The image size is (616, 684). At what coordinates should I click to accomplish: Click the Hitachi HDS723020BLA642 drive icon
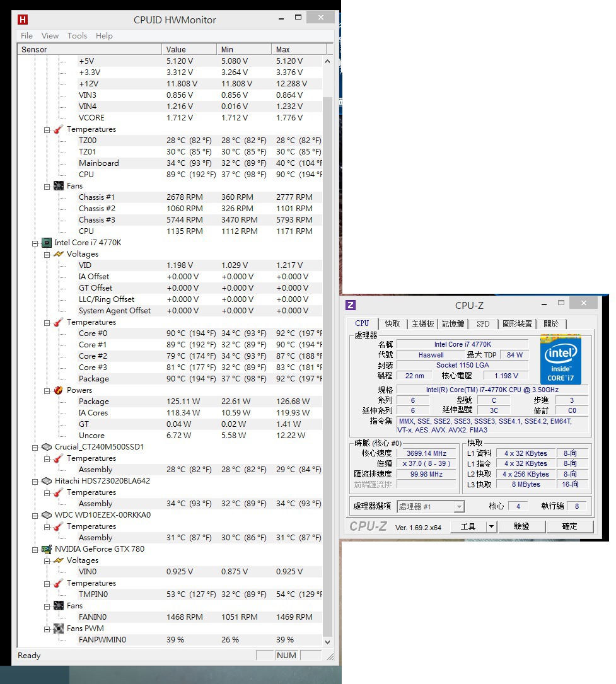point(46,481)
